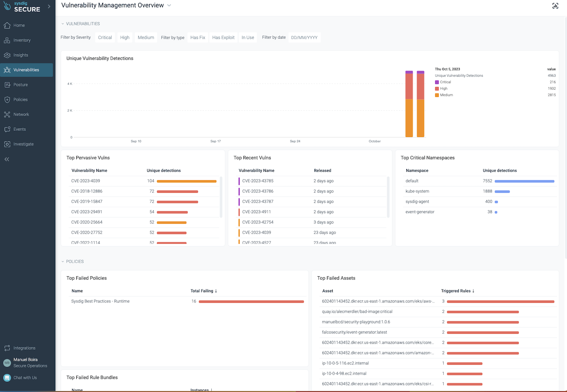Click the MB user avatar
This screenshot has width=567, height=392.
pyautogui.click(x=7, y=363)
